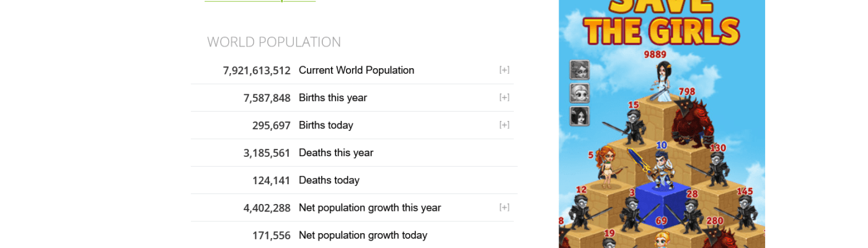868x248 pixels.
Task: Click the blue cube under the hero
Action: [x=661, y=201]
